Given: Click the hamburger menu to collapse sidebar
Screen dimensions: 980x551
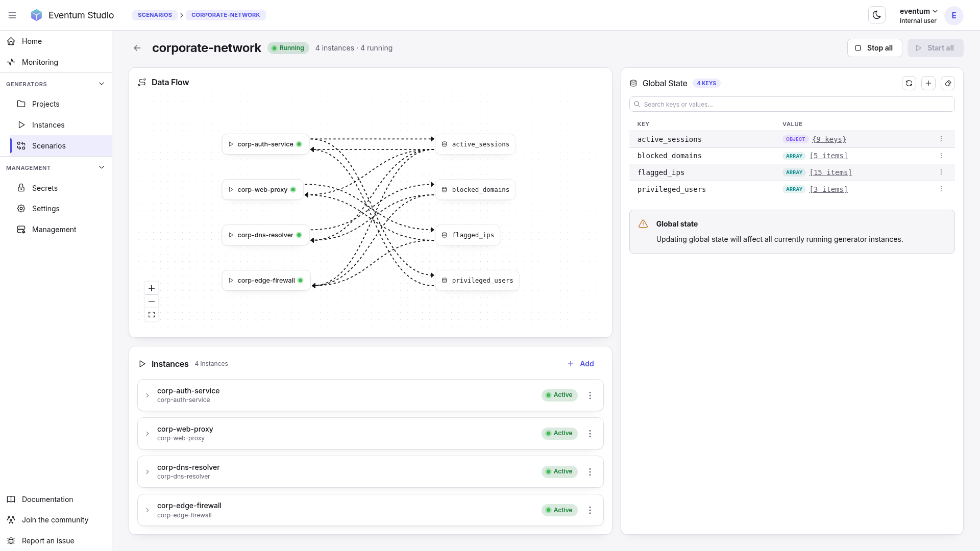Looking at the screenshot, I should [12, 15].
